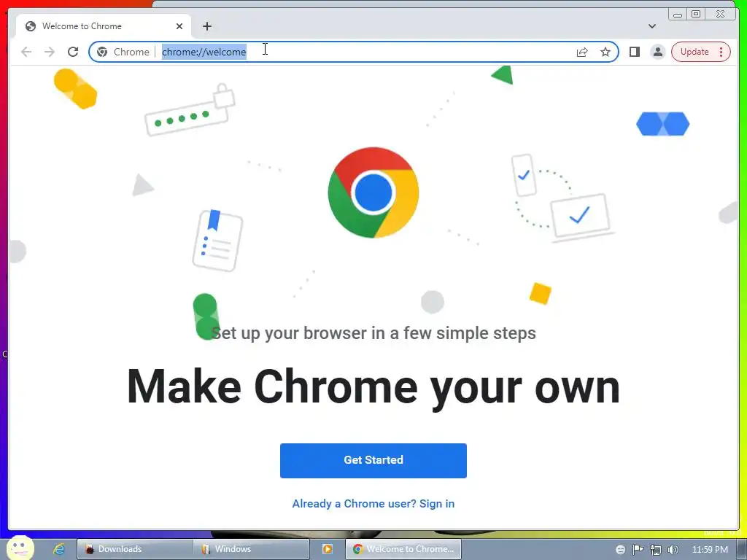Open the profile avatar menu
Image resolution: width=747 pixels, height=560 pixels.
tap(658, 52)
